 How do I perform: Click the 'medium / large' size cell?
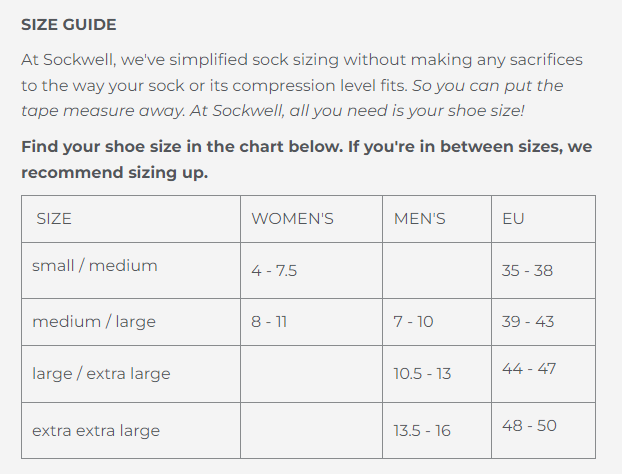[x=94, y=322]
